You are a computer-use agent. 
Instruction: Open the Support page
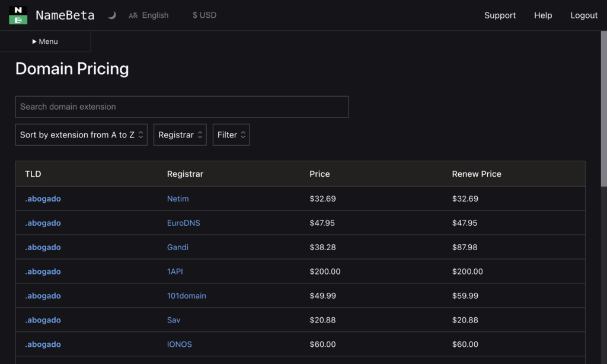point(500,15)
